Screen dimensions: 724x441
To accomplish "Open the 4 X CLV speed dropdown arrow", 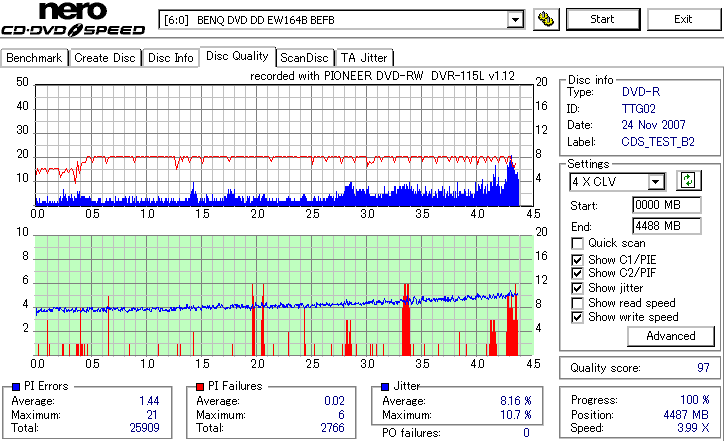I will tap(655, 182).
